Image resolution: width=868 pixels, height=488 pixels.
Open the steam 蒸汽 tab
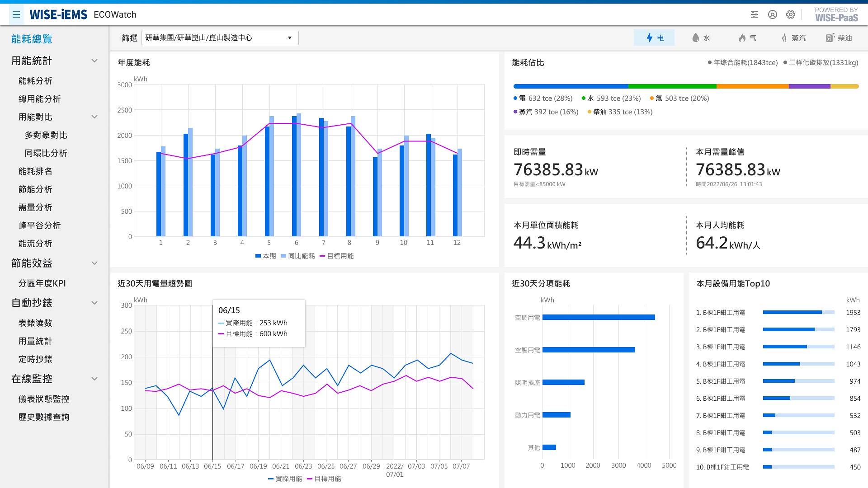794,38
